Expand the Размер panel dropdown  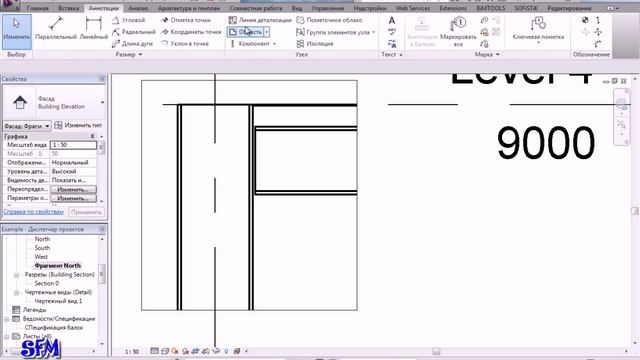tap(140, 54)
